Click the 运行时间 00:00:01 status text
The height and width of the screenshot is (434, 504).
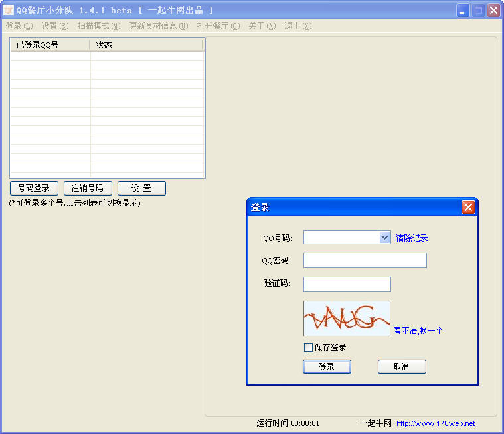(288, 423)
